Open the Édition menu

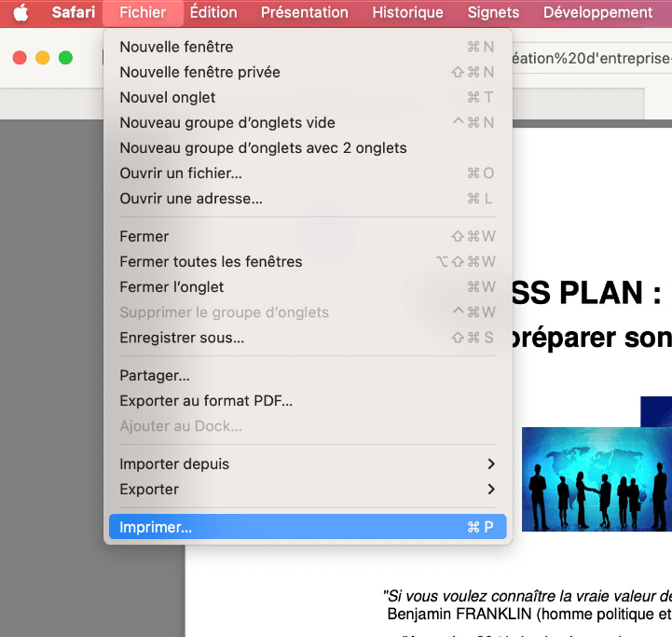click(213, 12)
